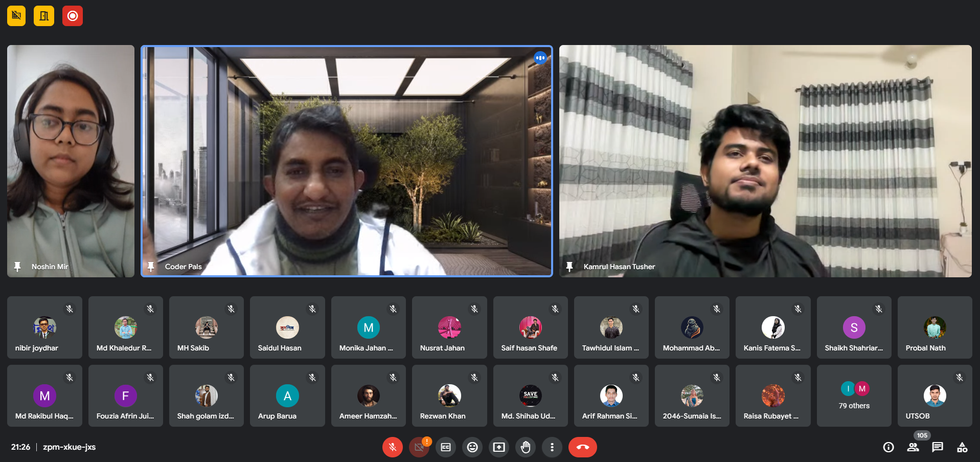
Task: Click the red record extension icon
Action: point(73,16)
